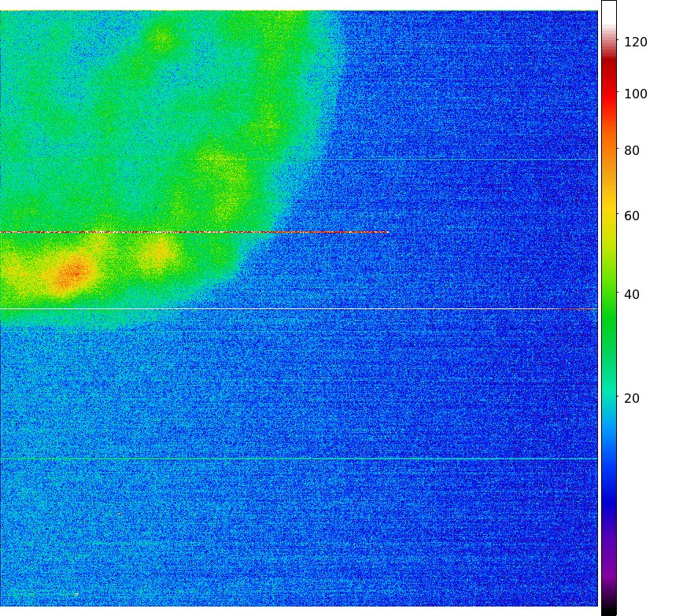Click the black bottom end of the colorbar
The height and width of the screenshot is (616, 683).
click(609, 610)
